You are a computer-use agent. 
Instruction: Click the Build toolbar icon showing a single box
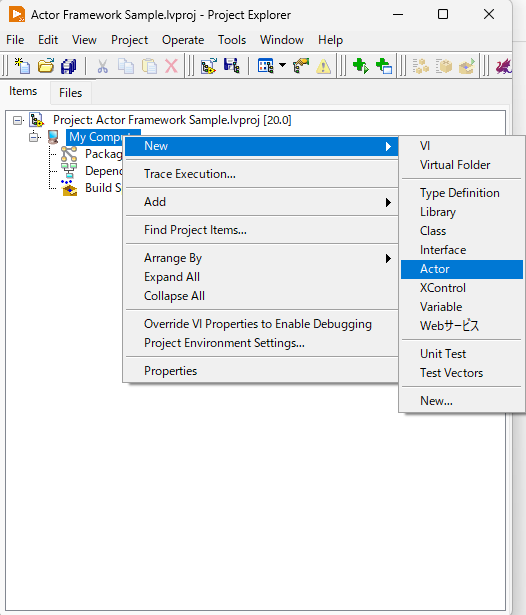444,66
